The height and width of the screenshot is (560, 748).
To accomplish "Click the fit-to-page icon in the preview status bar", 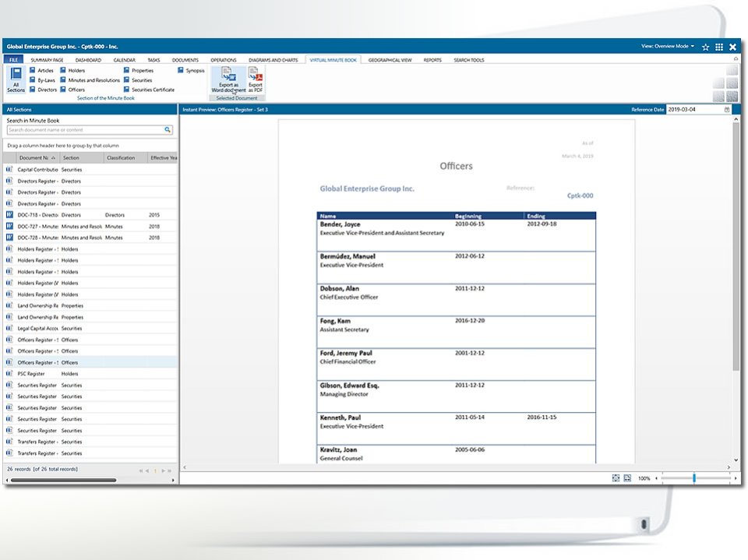I will pyautogui.click(x=616, y=478).
